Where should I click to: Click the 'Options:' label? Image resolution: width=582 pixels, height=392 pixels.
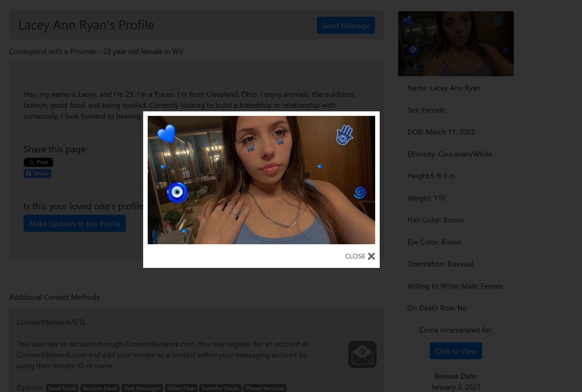[x=30, y=388]
